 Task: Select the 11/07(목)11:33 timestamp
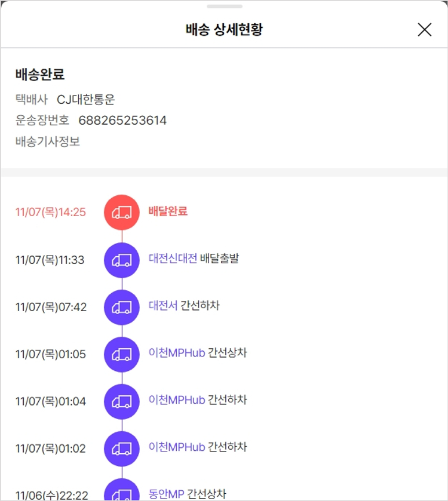pos(50,260)
